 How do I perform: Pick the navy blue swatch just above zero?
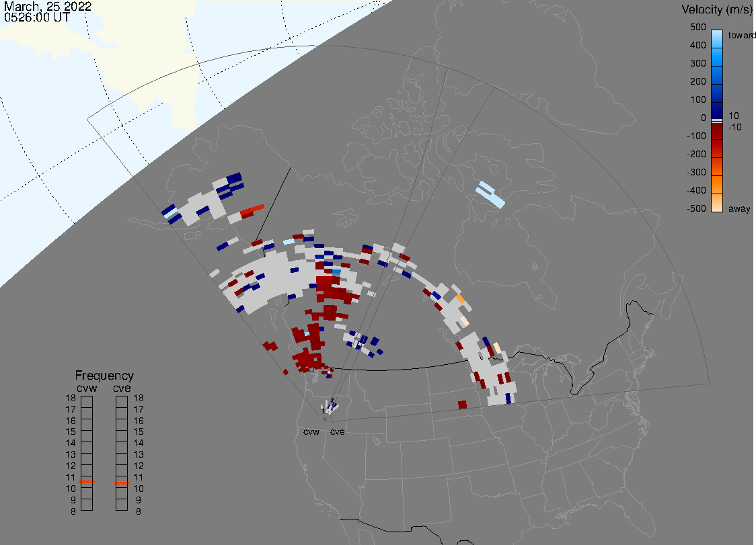point(717,110)
